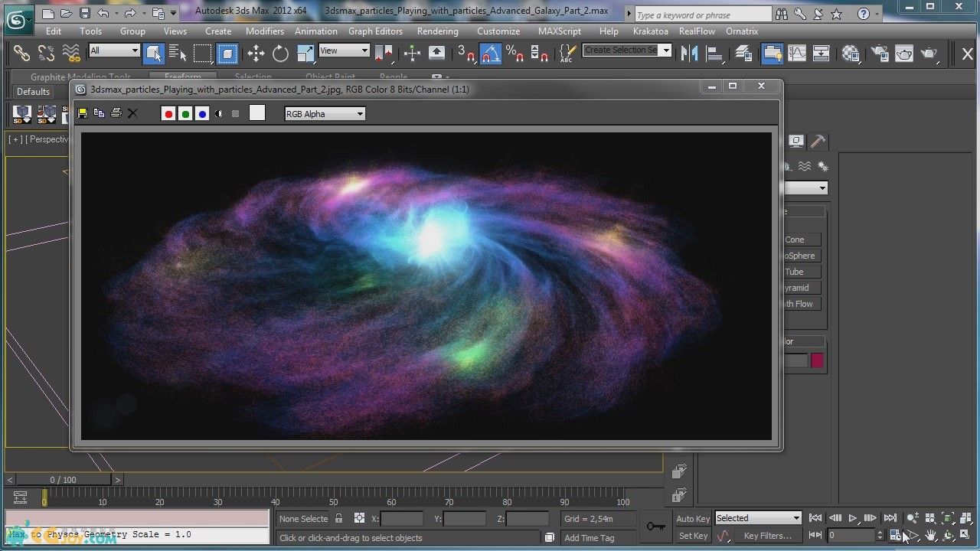Choose Rectangular Selection Region tool
The image size is (980, 551).
[202, 53]
